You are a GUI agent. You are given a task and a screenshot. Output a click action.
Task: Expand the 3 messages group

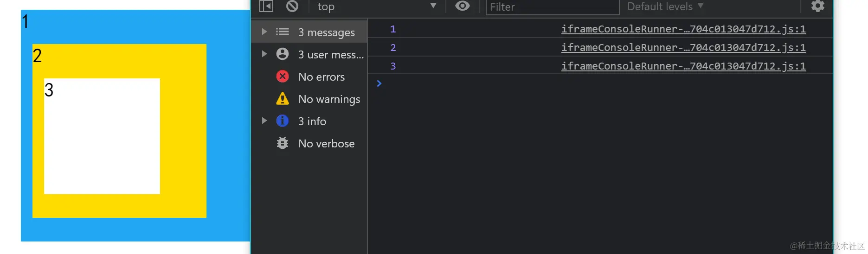(264, 32)
